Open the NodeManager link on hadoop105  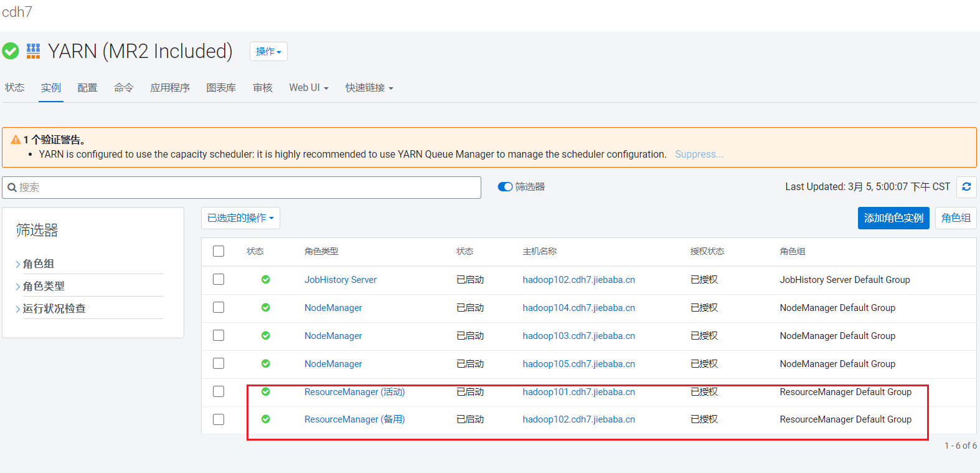coord(333,364)
